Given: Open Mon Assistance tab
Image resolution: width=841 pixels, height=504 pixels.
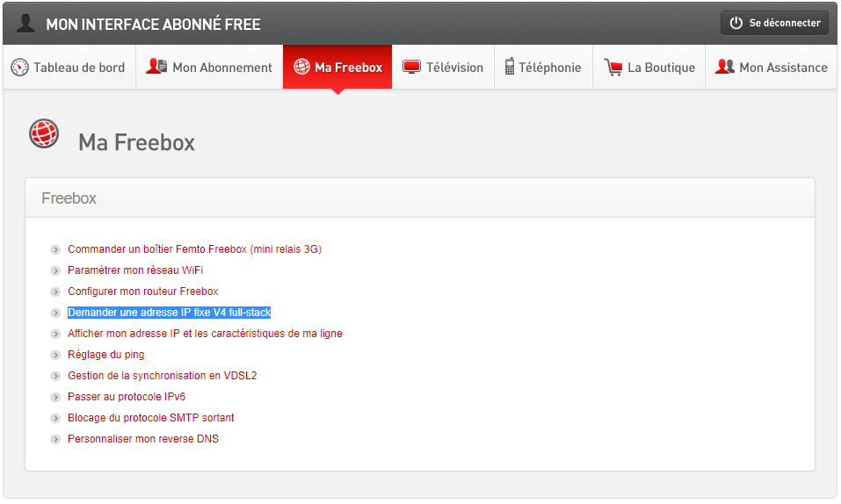Looking at the screenshot, I should tap(772, 67).
